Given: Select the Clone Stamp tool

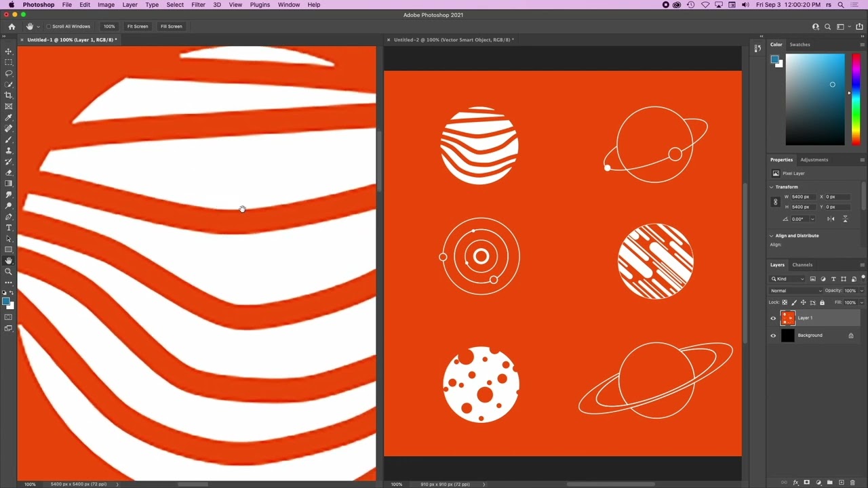Looking at the screenshot, I should pos(9,150).
